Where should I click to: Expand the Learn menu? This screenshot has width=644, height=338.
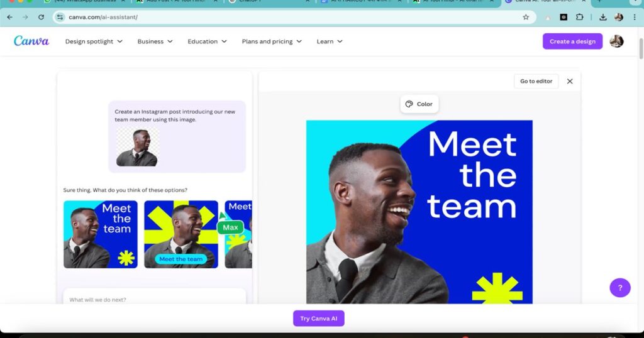pyautogui.click(x=330, y=41)
